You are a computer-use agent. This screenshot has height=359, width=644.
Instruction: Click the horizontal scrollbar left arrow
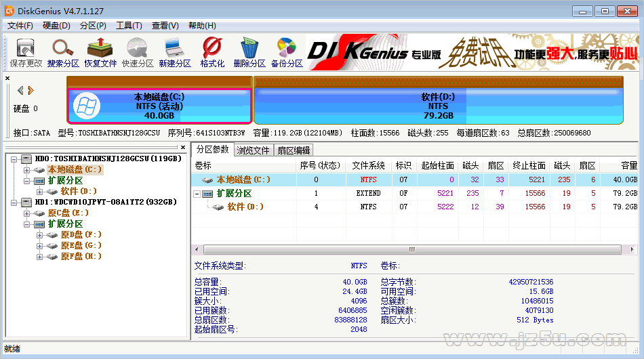click(x=197, y=249)
